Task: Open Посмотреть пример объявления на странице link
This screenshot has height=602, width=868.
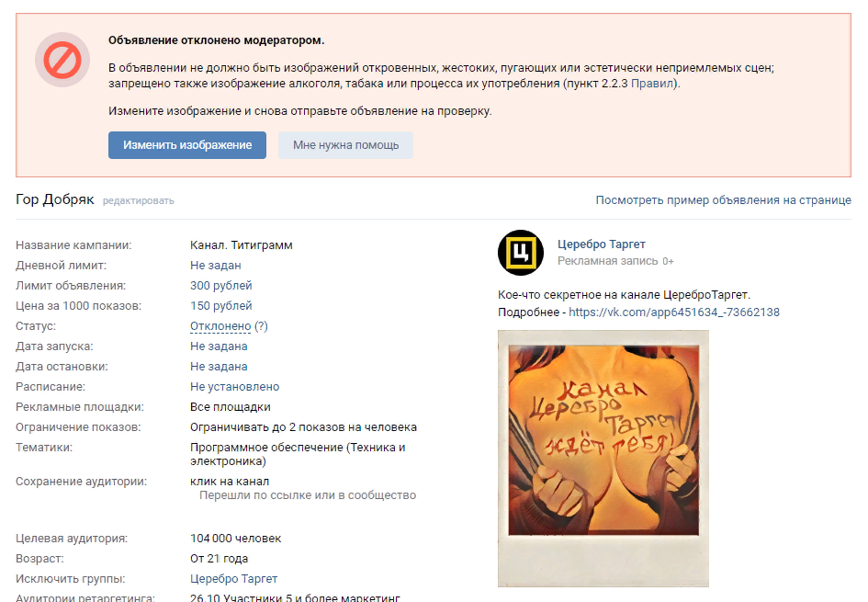Action: pos(724,200)
